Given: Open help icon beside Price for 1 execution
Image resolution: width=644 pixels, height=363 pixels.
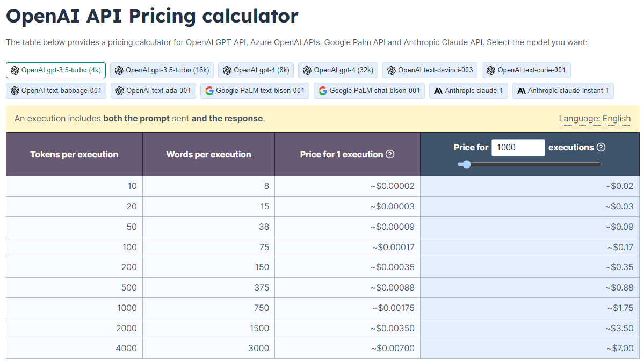Looking at the screenshot, I should 390,154.
